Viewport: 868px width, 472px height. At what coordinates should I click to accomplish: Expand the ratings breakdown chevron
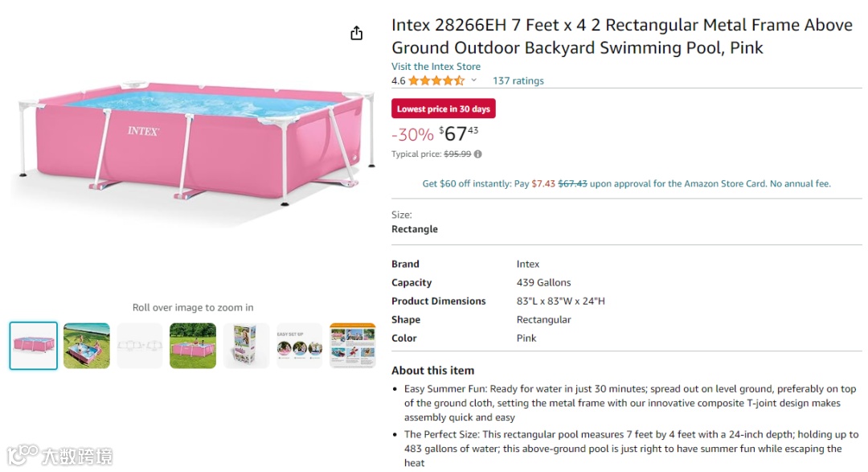tap(474, 80)
